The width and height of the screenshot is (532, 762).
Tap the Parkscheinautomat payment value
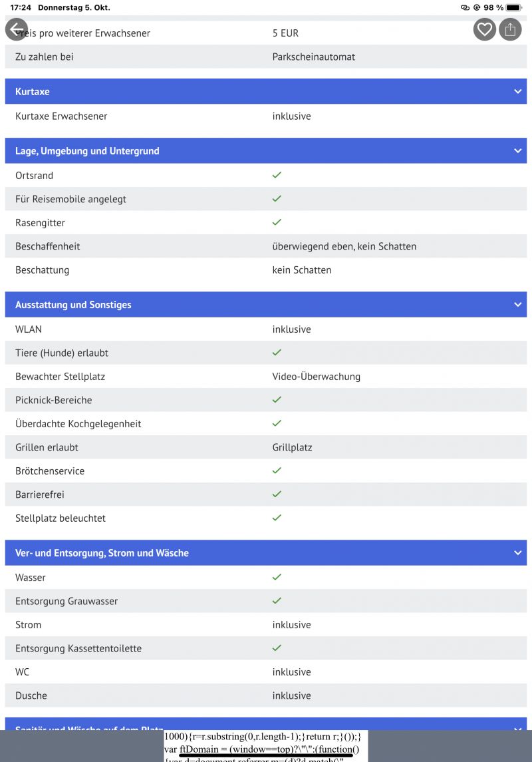pyautogui.click(x=314, y=57)
